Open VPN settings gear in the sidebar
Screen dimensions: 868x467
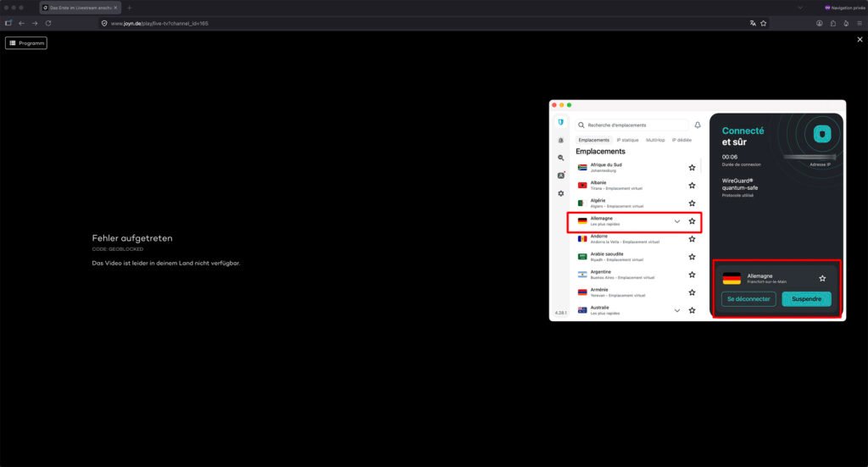[561, 193]
